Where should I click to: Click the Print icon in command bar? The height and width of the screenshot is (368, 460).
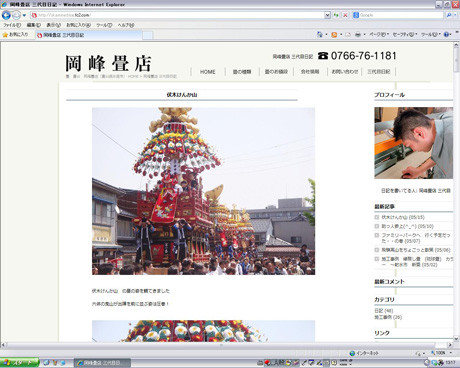[358, 35]
